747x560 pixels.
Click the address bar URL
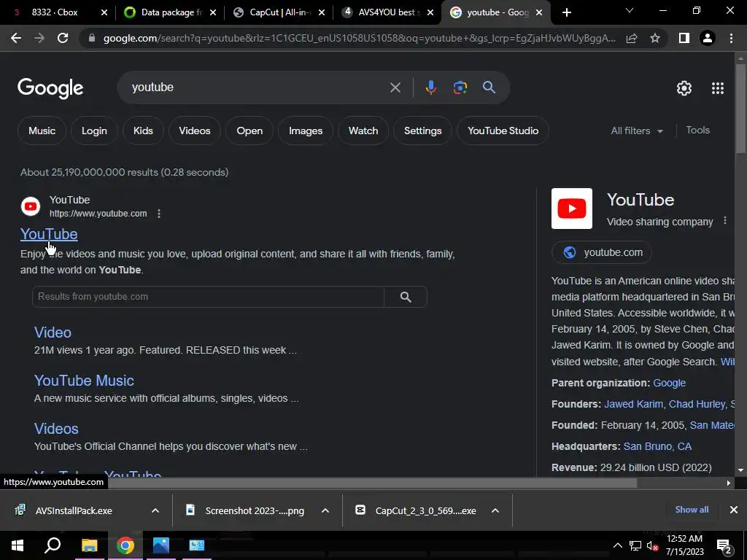(359, 38)
